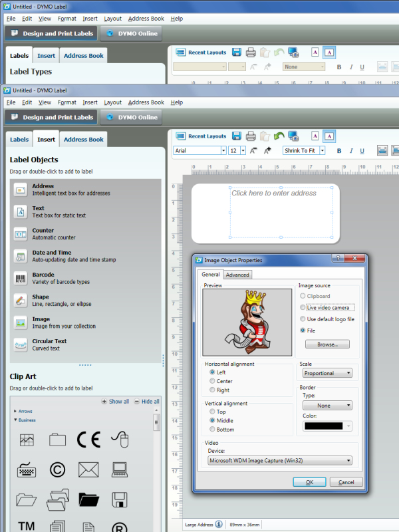Viewport: 399px width, 532px height.
Task: Select the computer mouse clip art
Action: (x=120, y=440)
